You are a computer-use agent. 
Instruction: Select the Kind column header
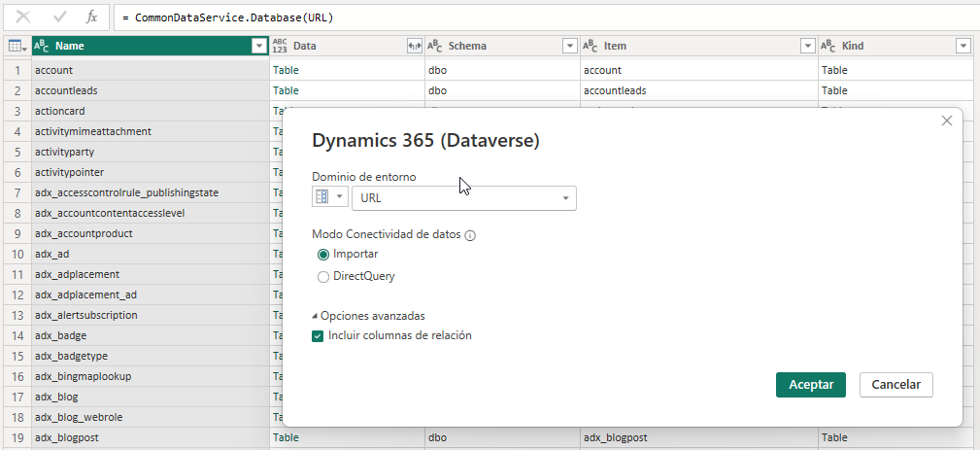pos(895,46)
